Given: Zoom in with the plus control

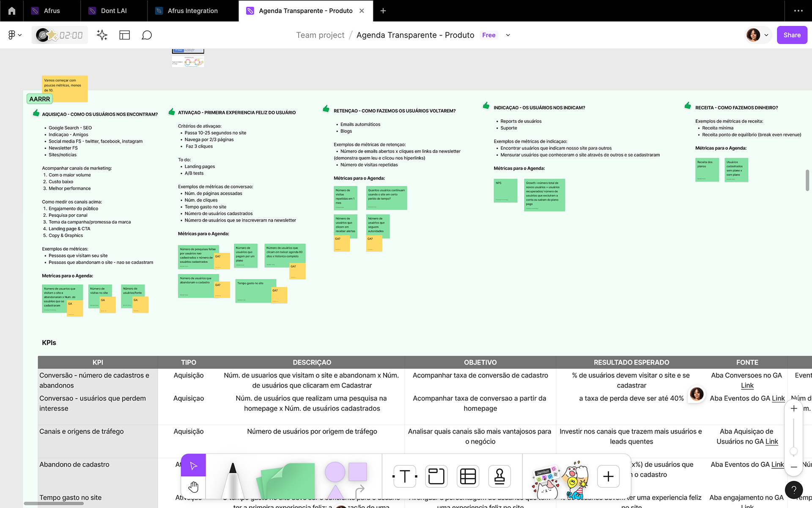Looking at the screenshot, I should [794, 409].
